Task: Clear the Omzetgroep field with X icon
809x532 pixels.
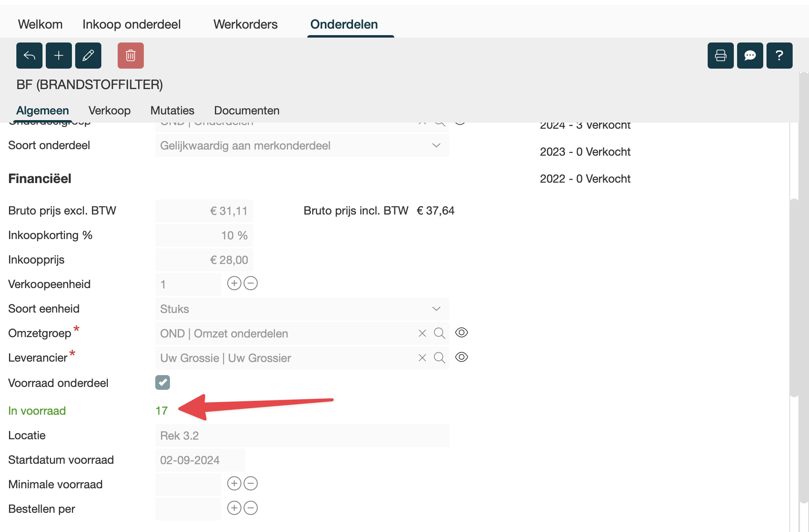Action: (x=422, y=333)
